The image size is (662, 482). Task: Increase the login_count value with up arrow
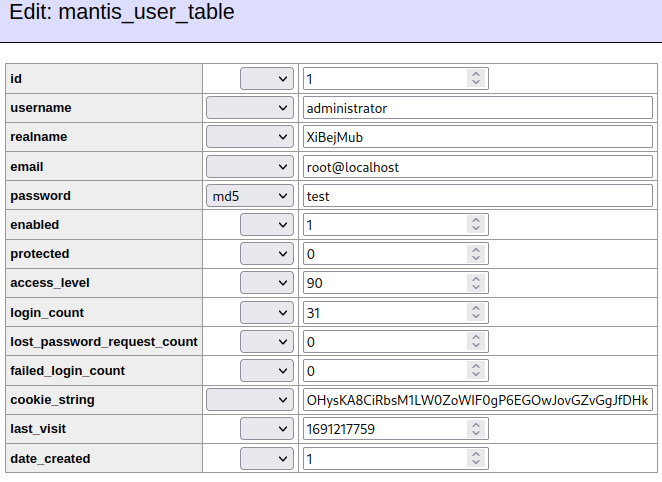(476, 308)
